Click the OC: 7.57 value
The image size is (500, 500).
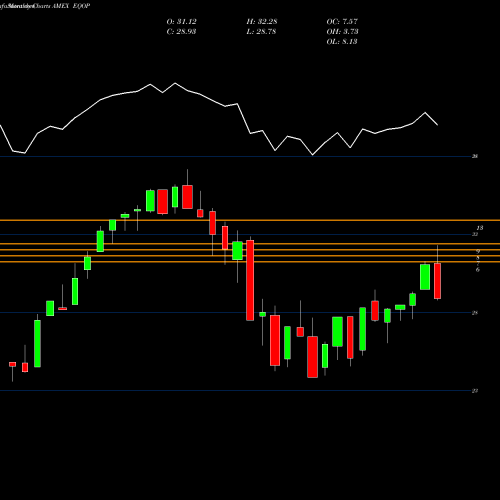click(x=342, y=22)
